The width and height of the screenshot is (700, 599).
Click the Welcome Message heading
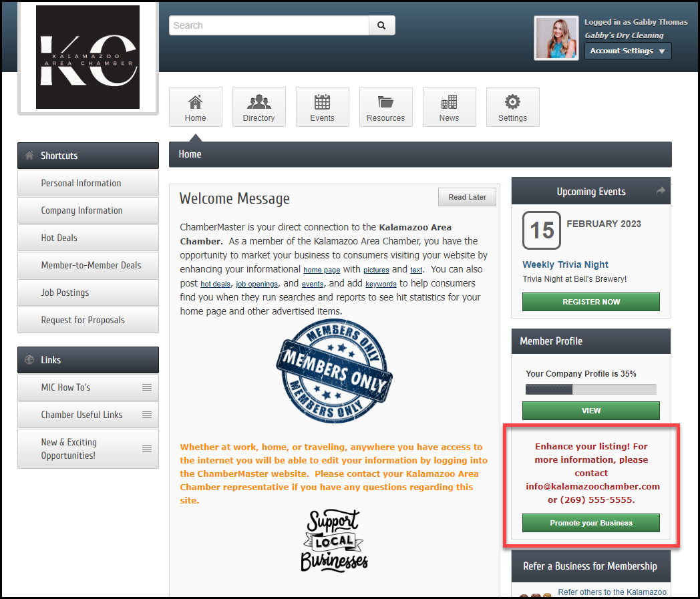tap(234, 198)
